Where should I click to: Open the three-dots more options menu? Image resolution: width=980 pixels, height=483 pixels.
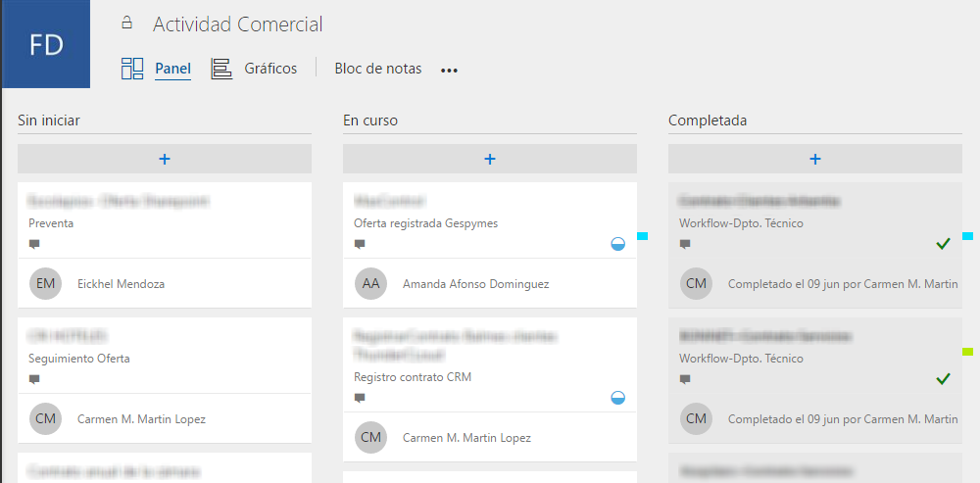pyautogui.click(x=449, y=71)
